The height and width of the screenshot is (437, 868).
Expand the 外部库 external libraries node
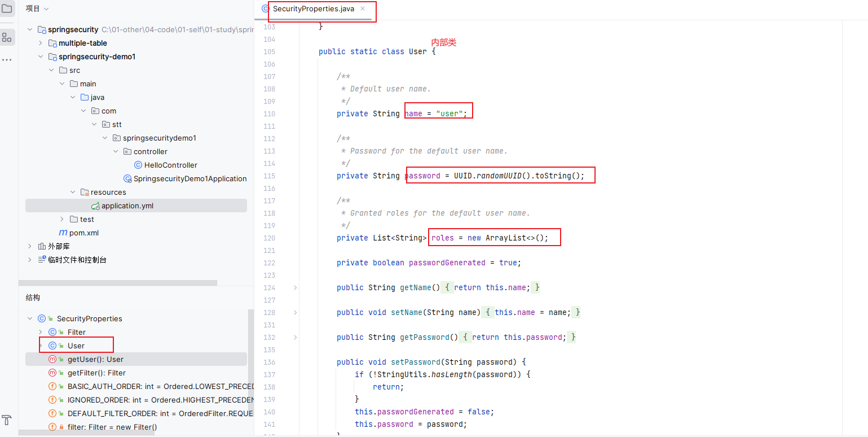[30, 246]
